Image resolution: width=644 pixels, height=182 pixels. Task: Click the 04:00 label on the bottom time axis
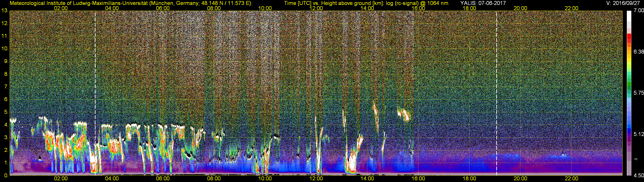coord(112,179)
